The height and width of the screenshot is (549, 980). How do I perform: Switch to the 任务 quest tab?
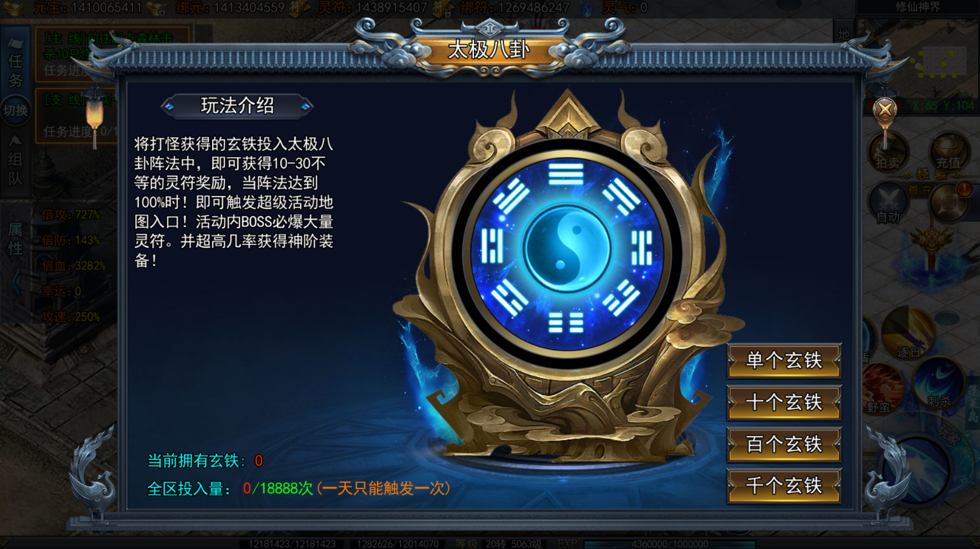[x=16, y=61]
